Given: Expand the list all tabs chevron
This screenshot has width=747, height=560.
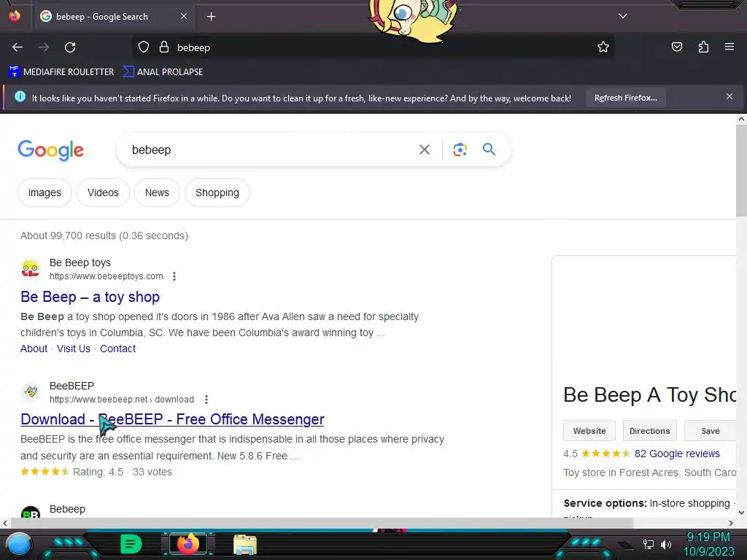Looking at the screenshot, I should [x=623, y=16].
